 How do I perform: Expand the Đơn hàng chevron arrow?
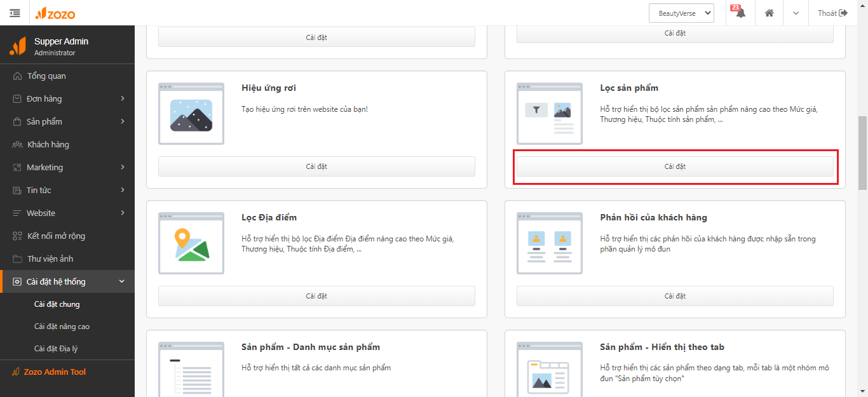tap(122, 98)
